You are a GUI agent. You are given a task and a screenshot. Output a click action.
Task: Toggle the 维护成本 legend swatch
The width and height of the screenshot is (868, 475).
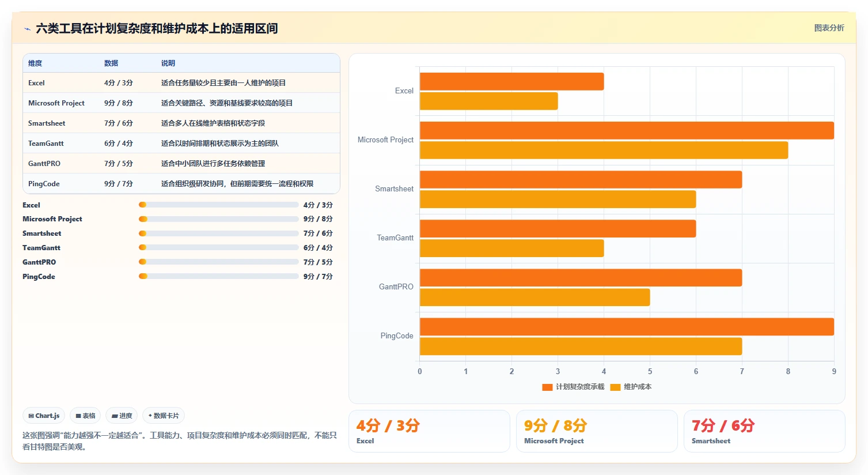[615, 387]
